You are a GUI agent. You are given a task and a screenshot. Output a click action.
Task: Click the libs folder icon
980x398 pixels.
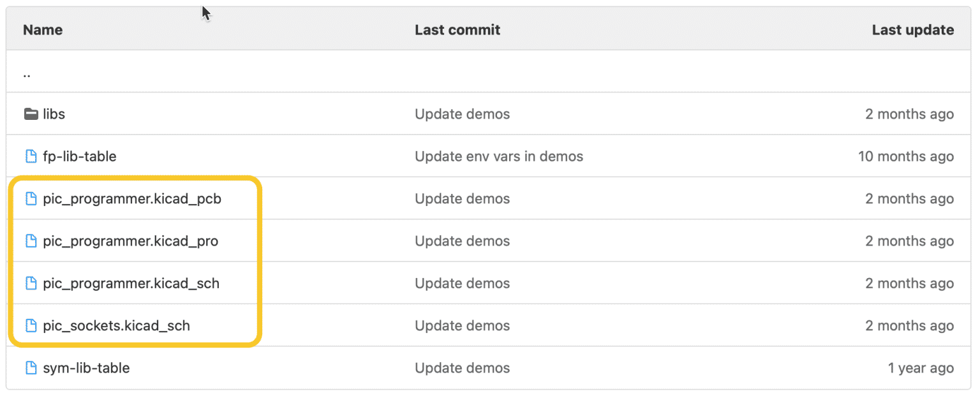click(x=31, y=114)
